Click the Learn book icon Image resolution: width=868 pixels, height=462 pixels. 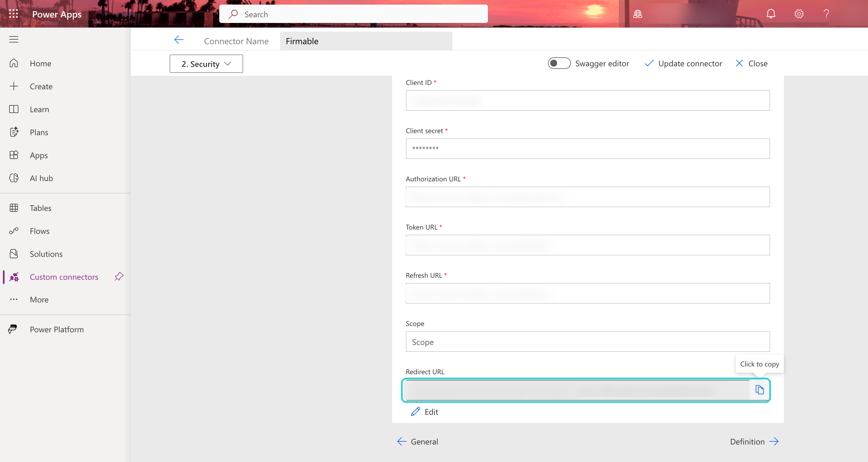(14, 109)
